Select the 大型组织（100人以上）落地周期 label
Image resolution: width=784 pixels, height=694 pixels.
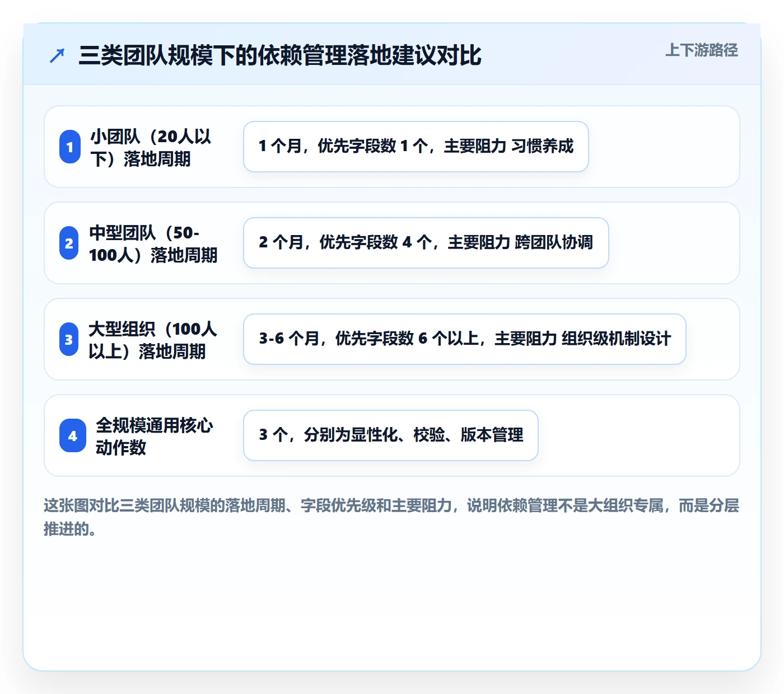(x=152, y=340)
